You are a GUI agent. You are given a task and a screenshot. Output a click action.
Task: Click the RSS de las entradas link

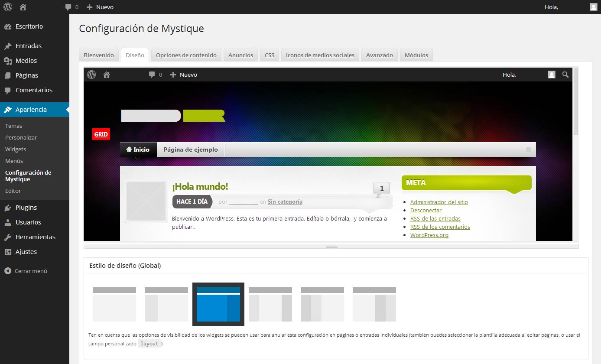pyautogui.click(x=435, y=219)
